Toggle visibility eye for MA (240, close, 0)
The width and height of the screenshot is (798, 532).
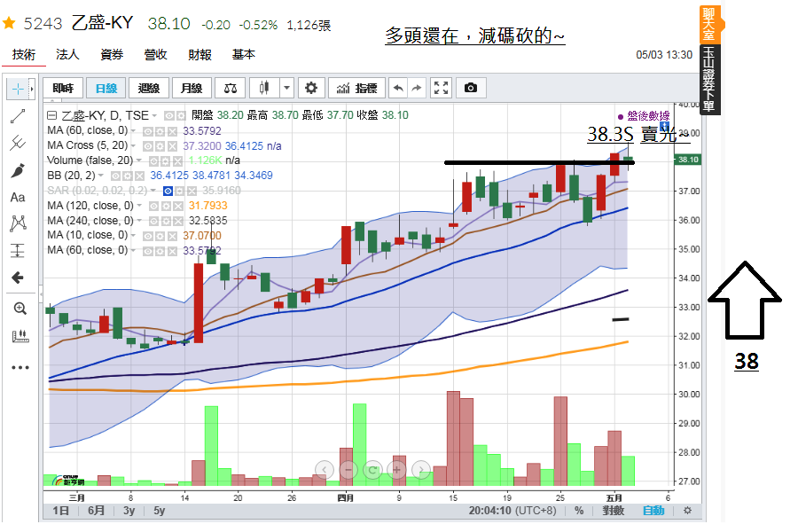click(153, 221)
